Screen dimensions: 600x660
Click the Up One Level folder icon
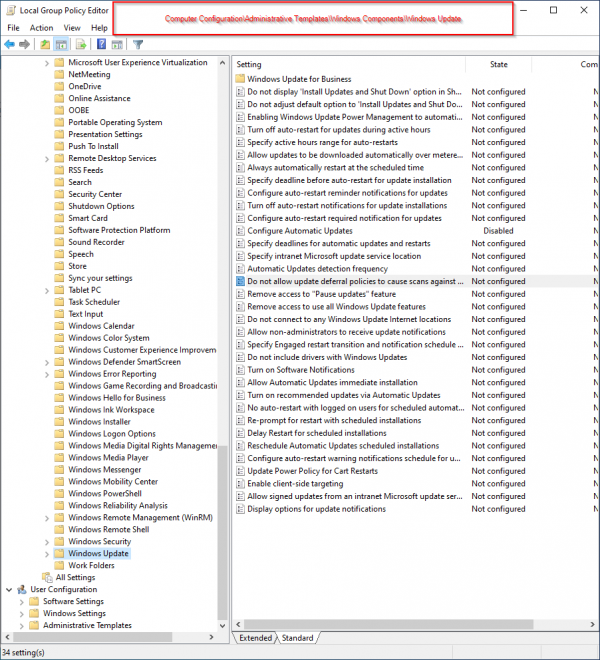pyautogui.click(x=45, y=44)
